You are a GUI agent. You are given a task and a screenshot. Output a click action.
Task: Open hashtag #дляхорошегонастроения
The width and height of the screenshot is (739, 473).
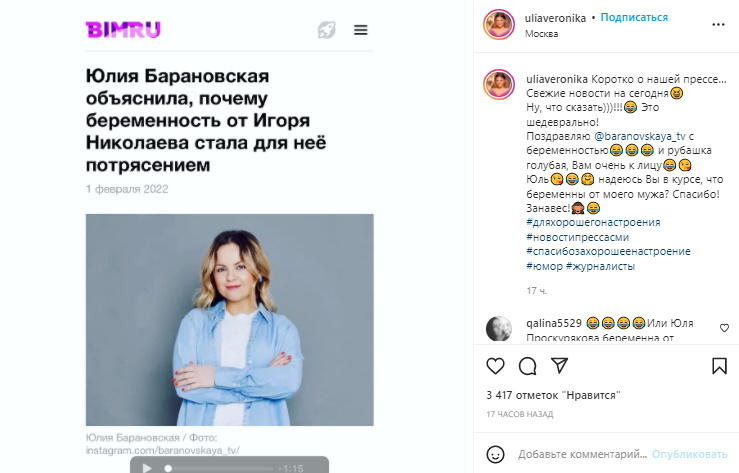coord(593,222)
